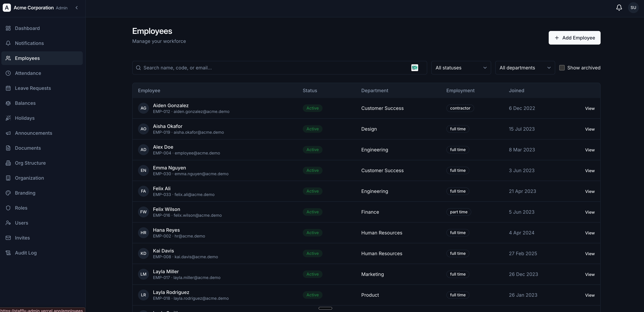Click the Roles shield icon

8,208
